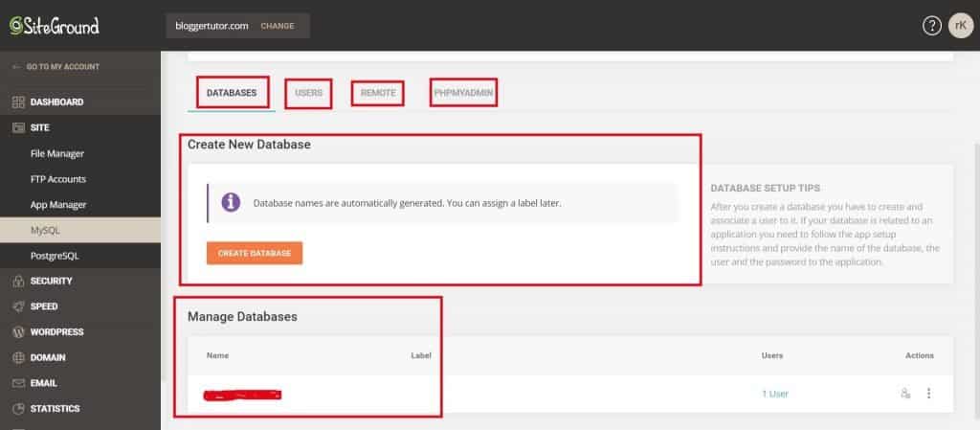Switch to the Remote tab
The height and width of the screenshot is (430, 980).
tap(378, 93)
